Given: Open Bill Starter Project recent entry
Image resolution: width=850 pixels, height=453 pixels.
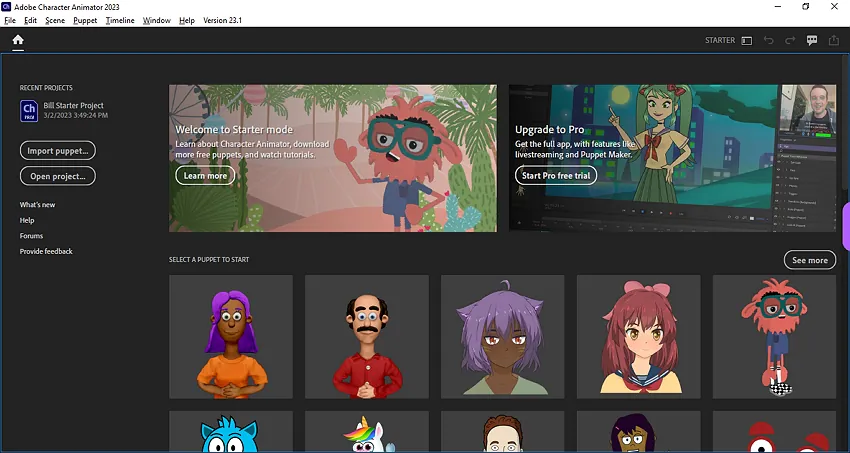Looking at the screenshot, I should [x=64, y=111].
